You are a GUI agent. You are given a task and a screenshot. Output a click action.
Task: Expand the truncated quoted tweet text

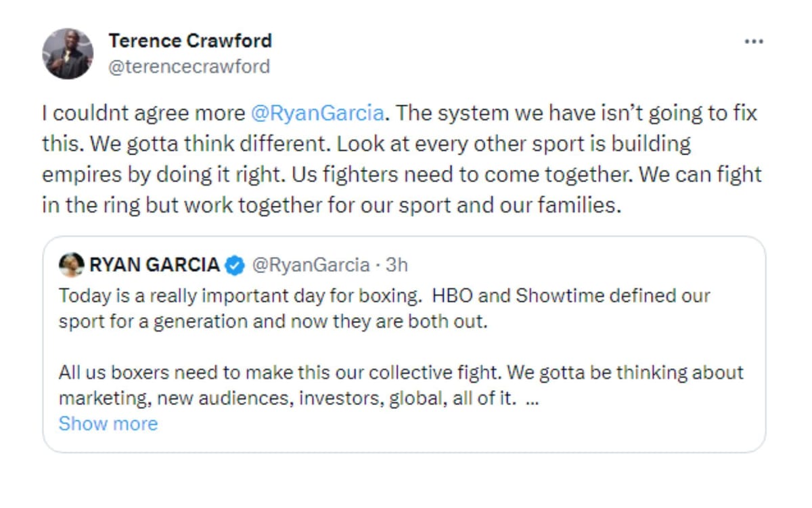click(x=108, y=423)
